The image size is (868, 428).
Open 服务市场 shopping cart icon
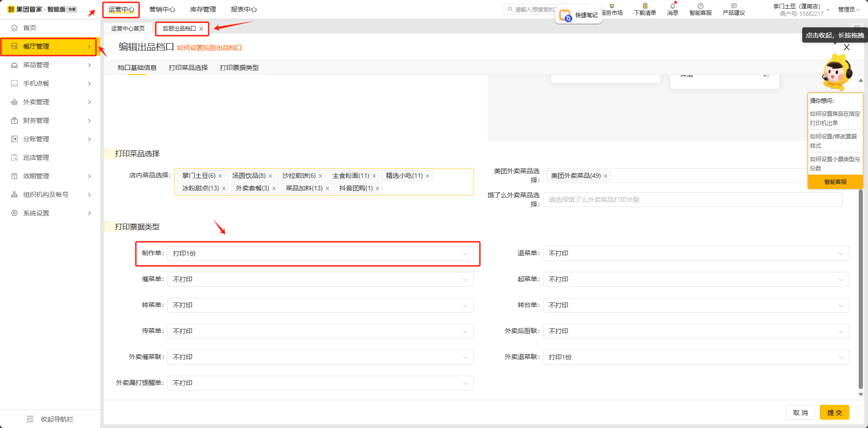tap(612, 6)
